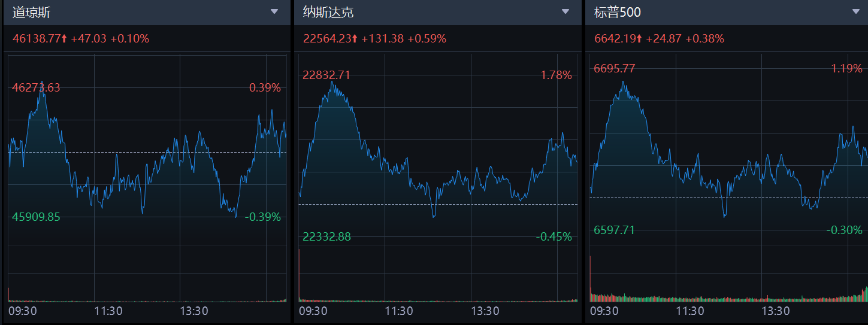Viewport: 868px width, 325px height.
Task: Click the 11:30 marker on 道琼斯 chart
Action: coord(108,311)
